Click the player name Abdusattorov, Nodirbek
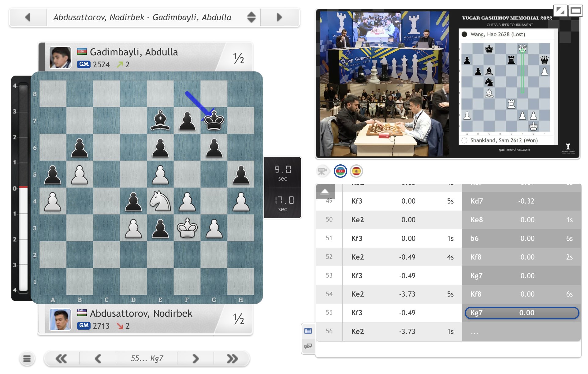588x374 pixels. tap(141, 313)
